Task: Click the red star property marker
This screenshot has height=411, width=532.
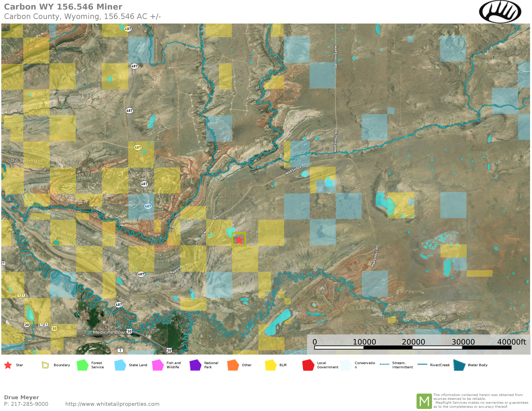Action: pyautogui.click(x=239, y=240)
